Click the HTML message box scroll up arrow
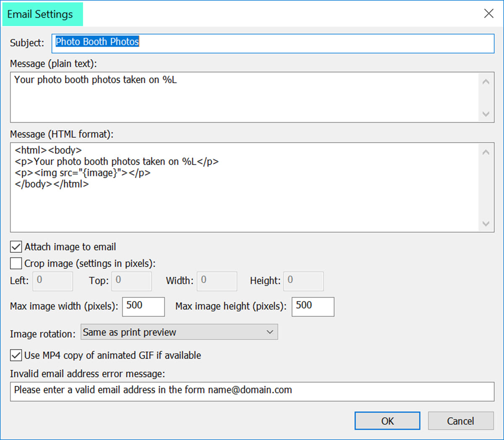The image size is (504, 440). point(486,152)
